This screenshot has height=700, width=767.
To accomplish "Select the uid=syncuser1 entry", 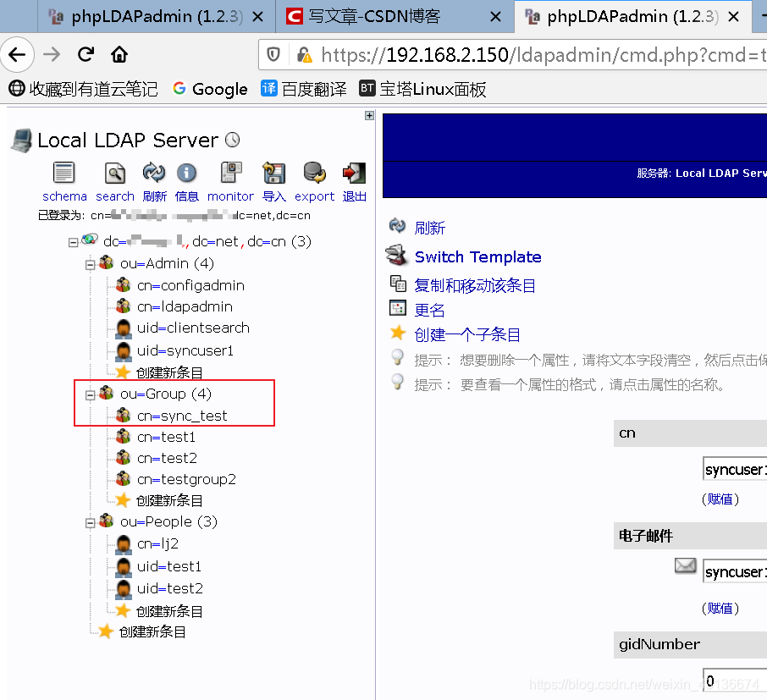I will [x=185, y=350].
